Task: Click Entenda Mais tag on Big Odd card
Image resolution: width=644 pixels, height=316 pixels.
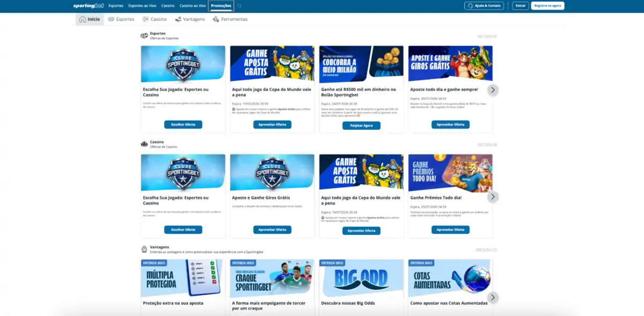Action: tap(333, 263)
